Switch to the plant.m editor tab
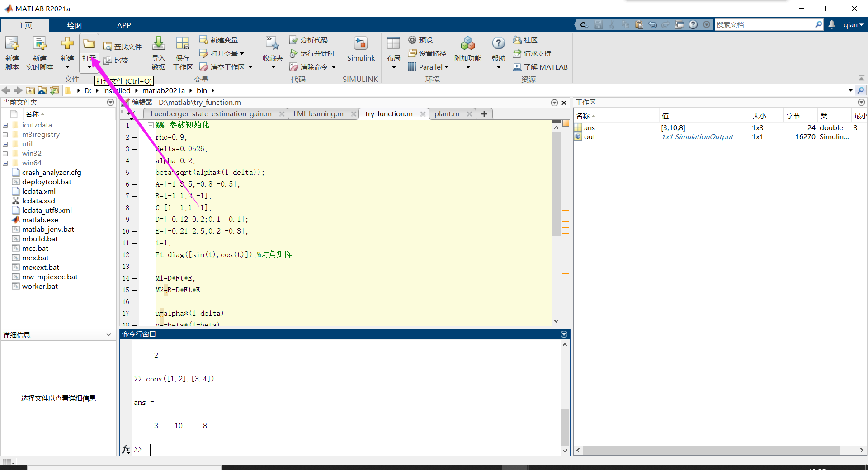 tap(447, 114)
